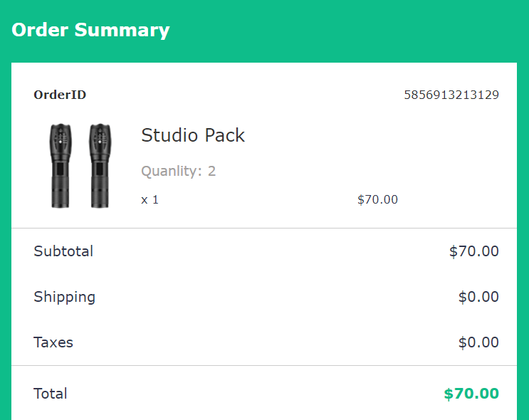Click the $70.00 Subtotal amount
Screen dimensions: 529x420
[473, 251]
